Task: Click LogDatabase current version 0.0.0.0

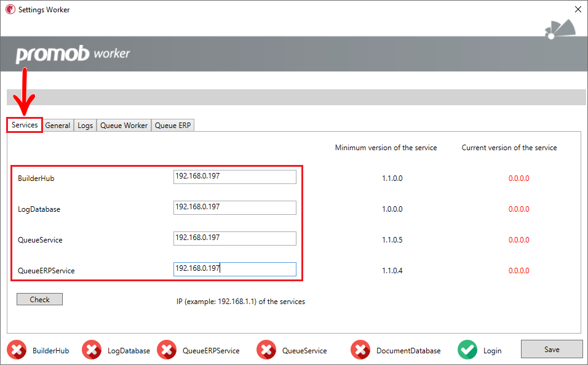Action: [519, 209]
